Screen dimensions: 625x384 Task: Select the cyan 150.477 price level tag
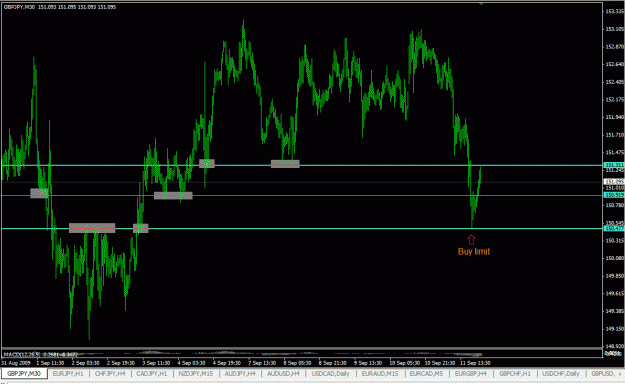(614, 228)
